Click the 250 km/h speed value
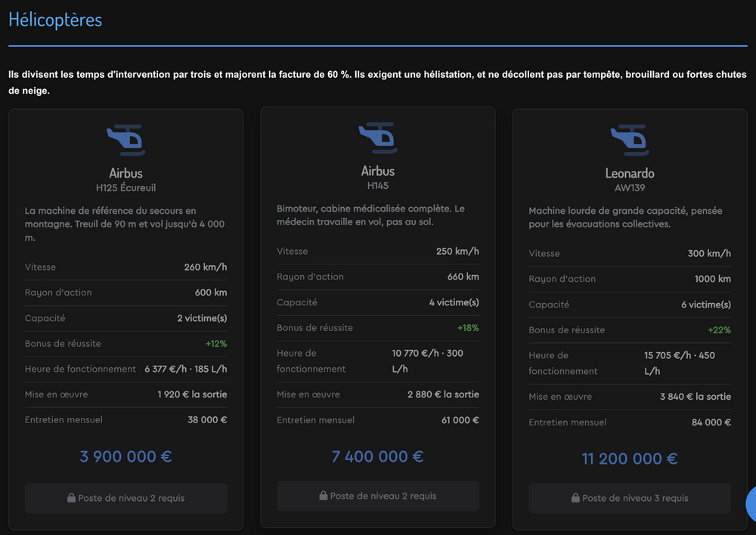756x535 pixels. point(457,251)
